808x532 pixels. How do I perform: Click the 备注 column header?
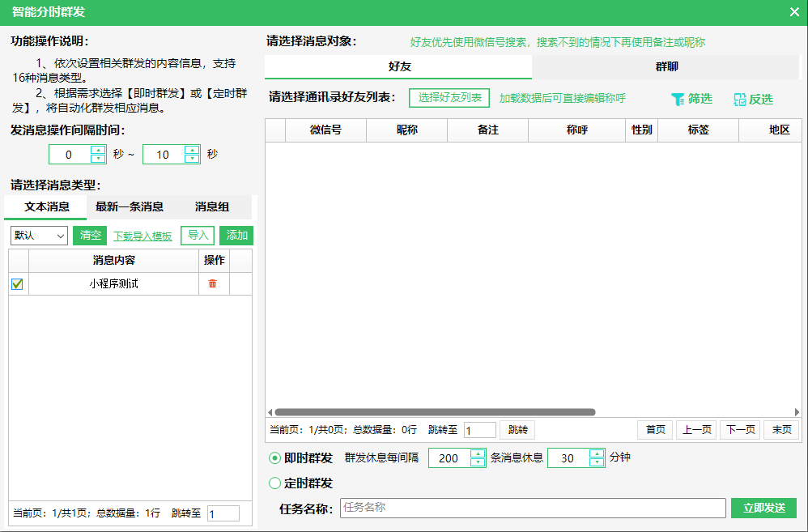click(488, 130)
